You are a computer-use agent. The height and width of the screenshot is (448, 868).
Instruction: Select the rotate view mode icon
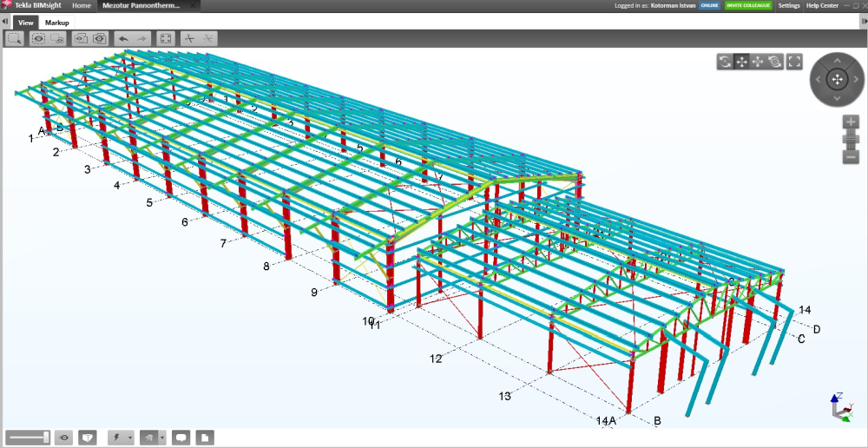[724, 61]
